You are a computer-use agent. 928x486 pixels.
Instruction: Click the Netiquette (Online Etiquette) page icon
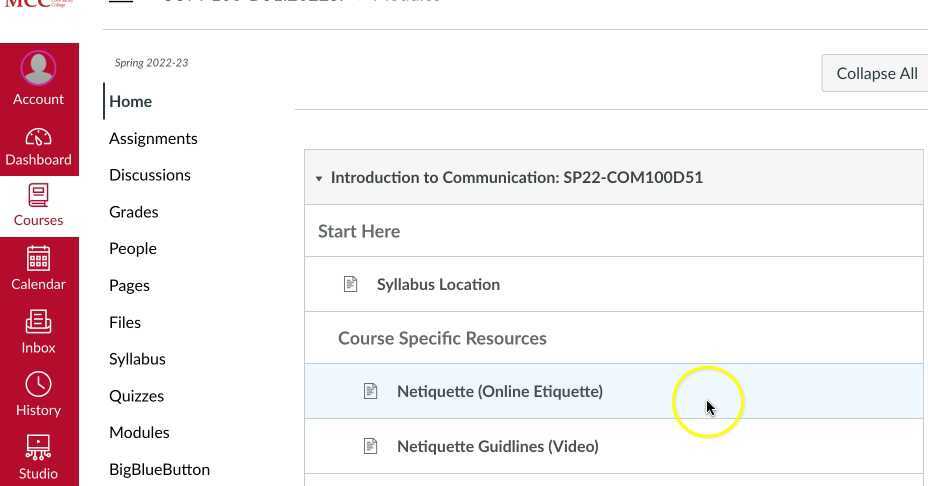(x=370, y=391)
